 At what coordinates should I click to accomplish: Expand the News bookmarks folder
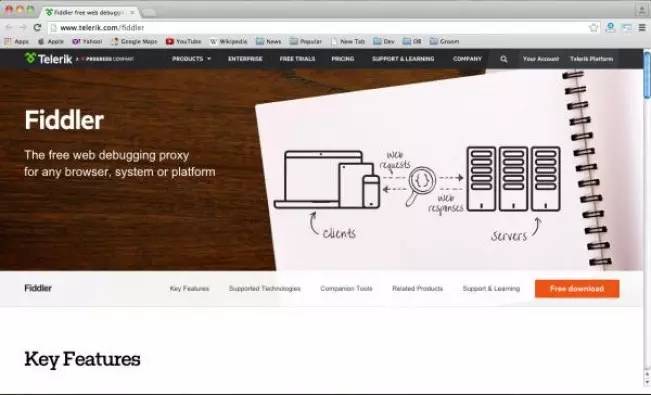(269, 42)
